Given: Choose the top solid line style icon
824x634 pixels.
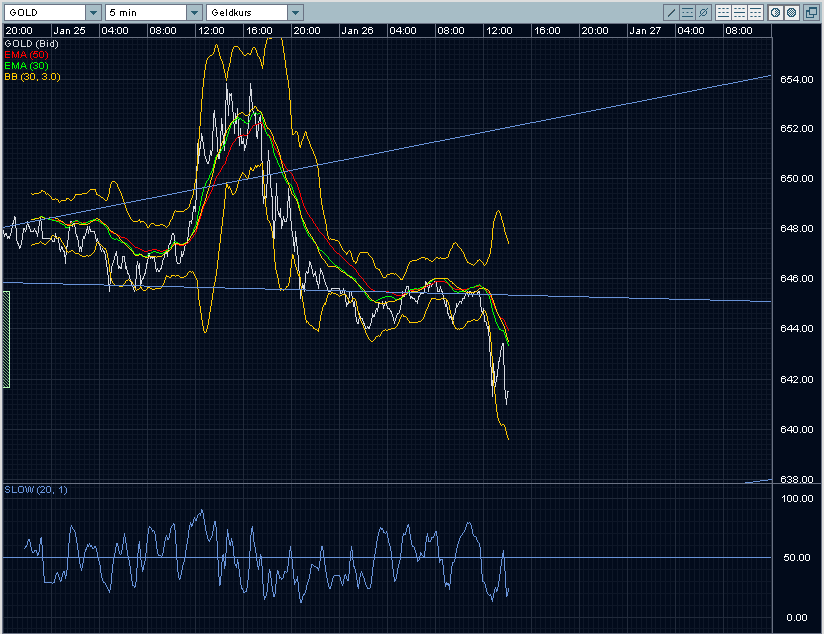Looking at the screenshot, I should click(756, 12).
